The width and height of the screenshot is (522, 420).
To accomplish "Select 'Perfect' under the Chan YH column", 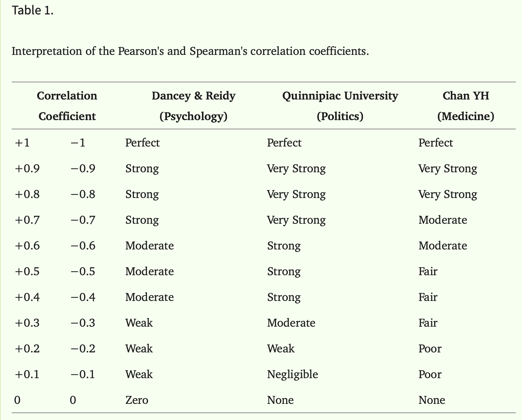I will pos(435,143).
